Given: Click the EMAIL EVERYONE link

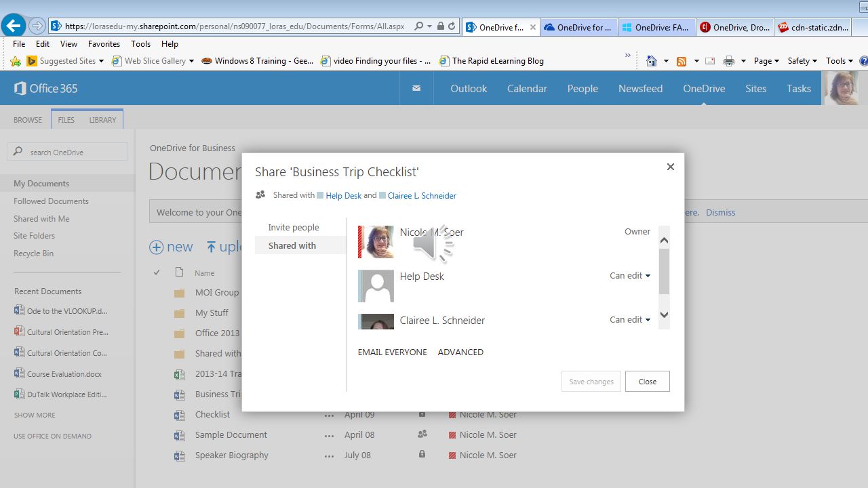Looking at the screenshot, I should pos(393,352).
